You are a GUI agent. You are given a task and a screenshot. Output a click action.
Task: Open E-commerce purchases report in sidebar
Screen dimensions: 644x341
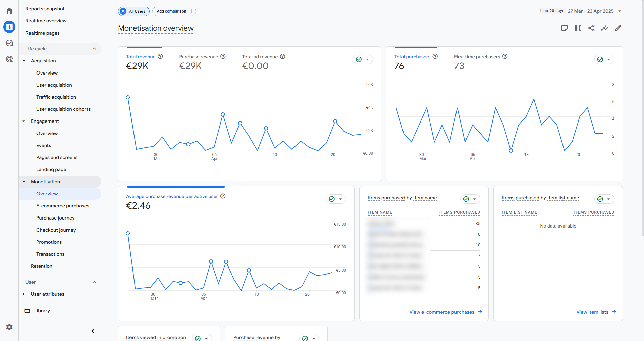click(x=63, y=206)
